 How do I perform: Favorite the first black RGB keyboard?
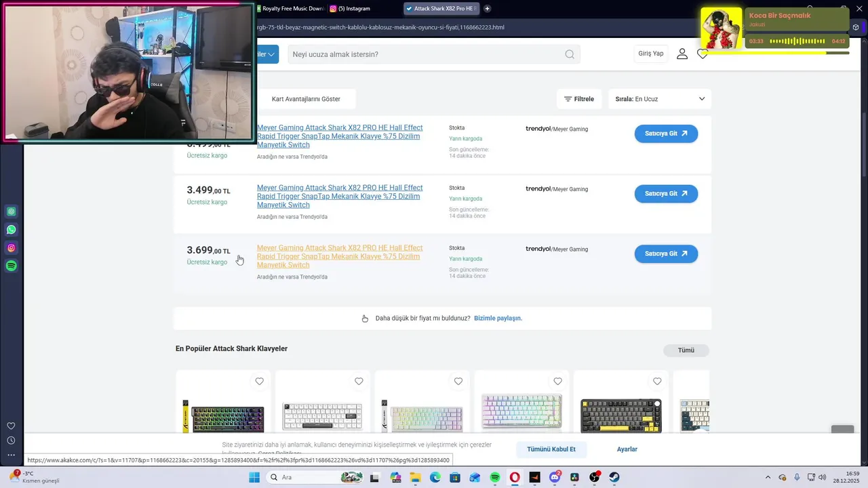coord(259,382)
